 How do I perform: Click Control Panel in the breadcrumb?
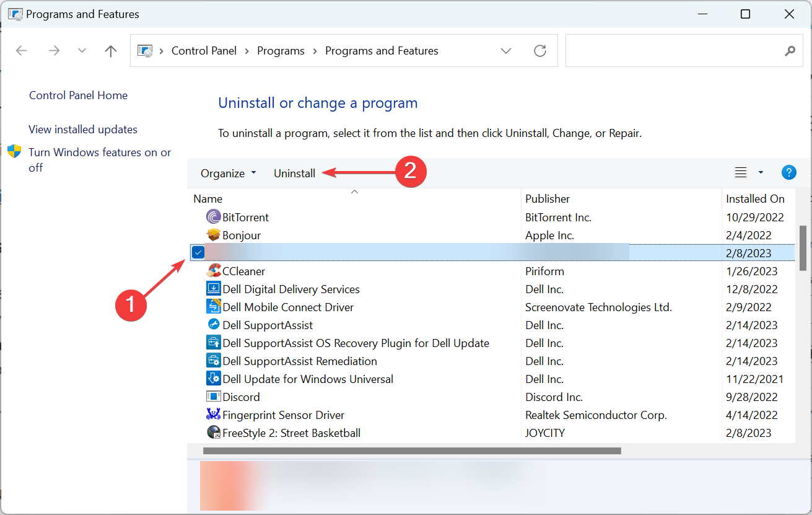[204, 51]
